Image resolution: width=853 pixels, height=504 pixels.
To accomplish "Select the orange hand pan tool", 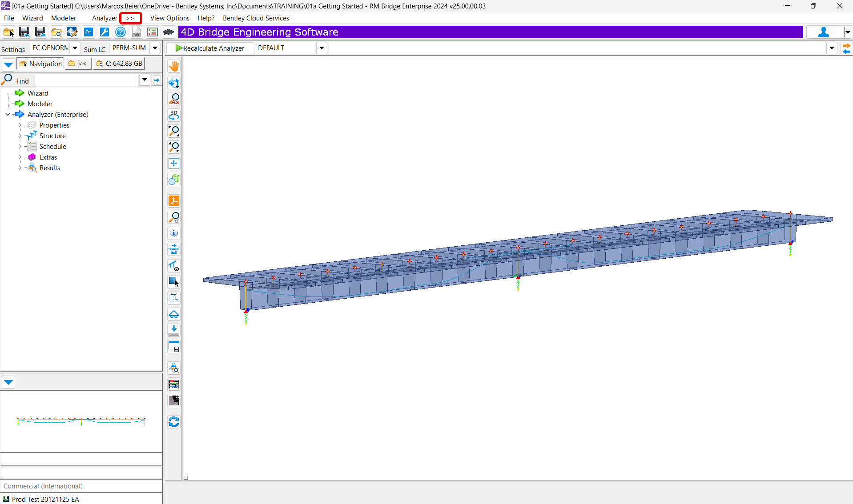I will pos(174,66).
